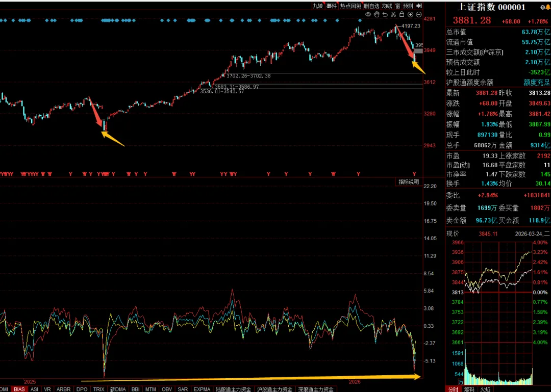
Task: Open the 深股通主力资金 tab
Action: [x=316, y=389]
